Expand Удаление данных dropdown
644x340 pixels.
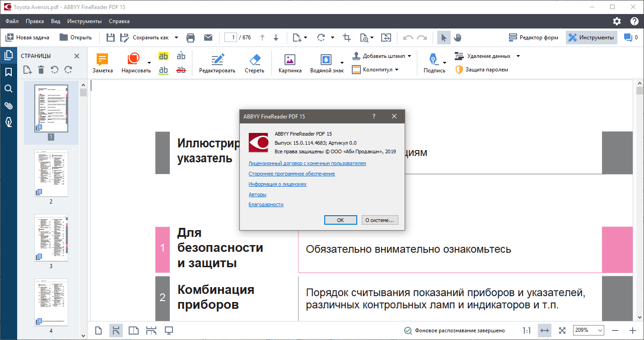coord(518,56)
